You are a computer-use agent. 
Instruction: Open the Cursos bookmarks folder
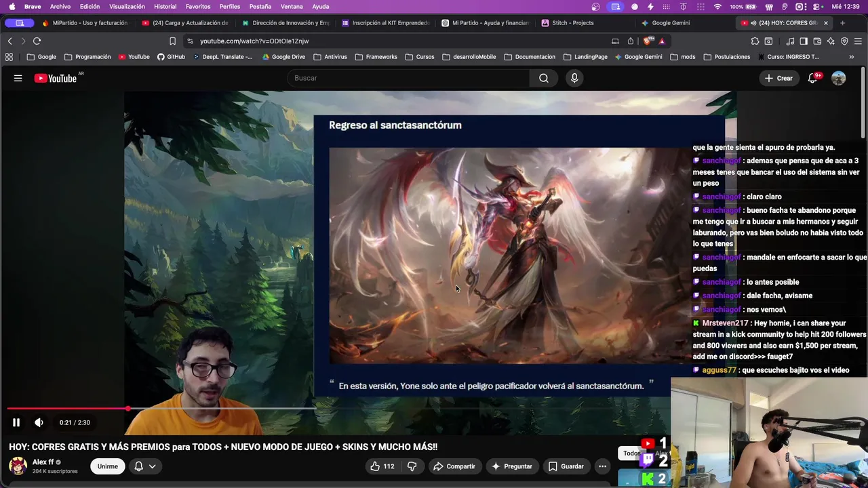[420, 57]
